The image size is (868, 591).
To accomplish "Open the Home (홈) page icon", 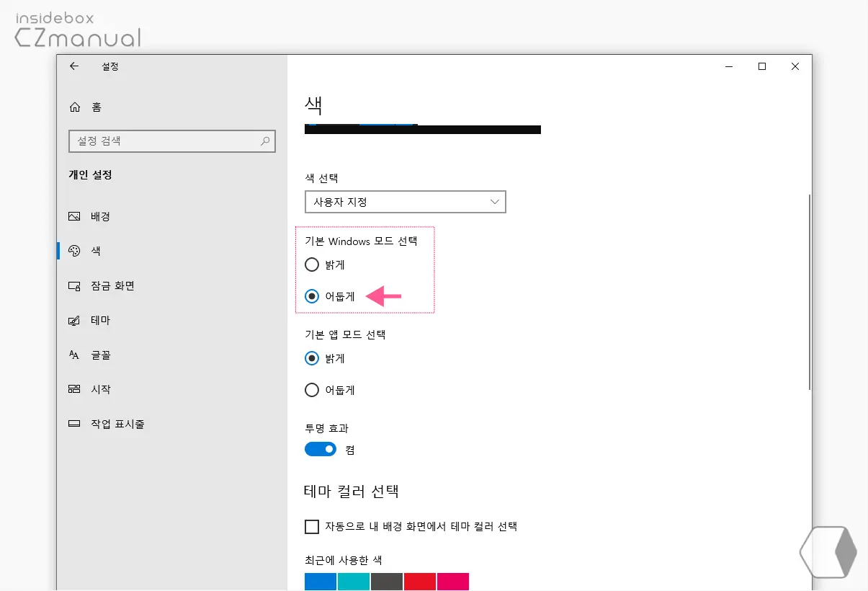I will coord(74,107).
